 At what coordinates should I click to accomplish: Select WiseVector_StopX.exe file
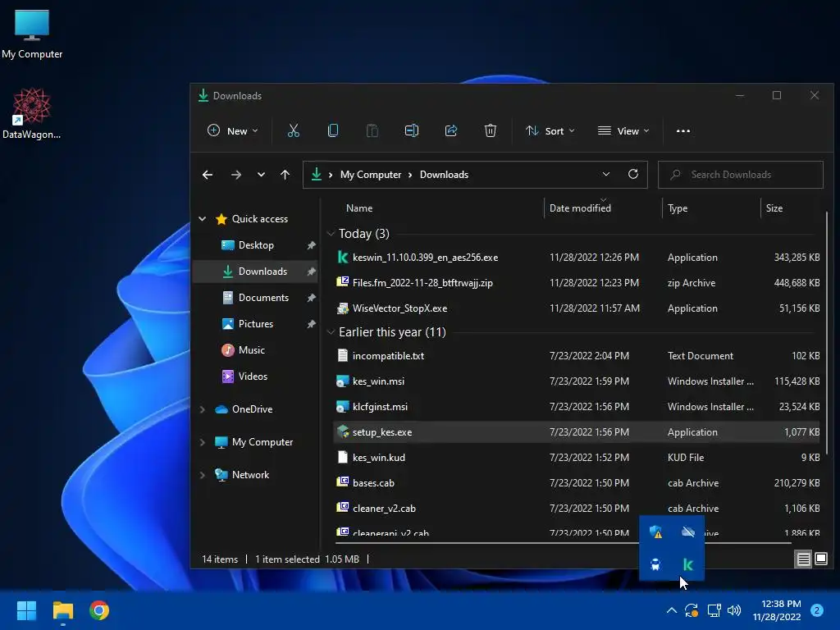577,308
